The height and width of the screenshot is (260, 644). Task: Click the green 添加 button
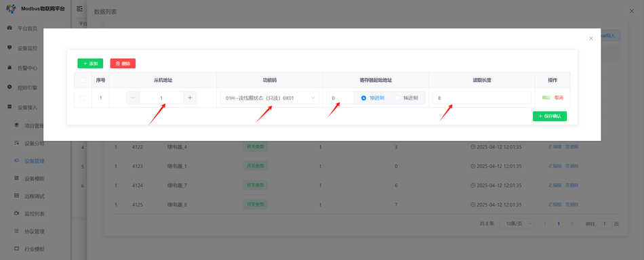[90, 64]
